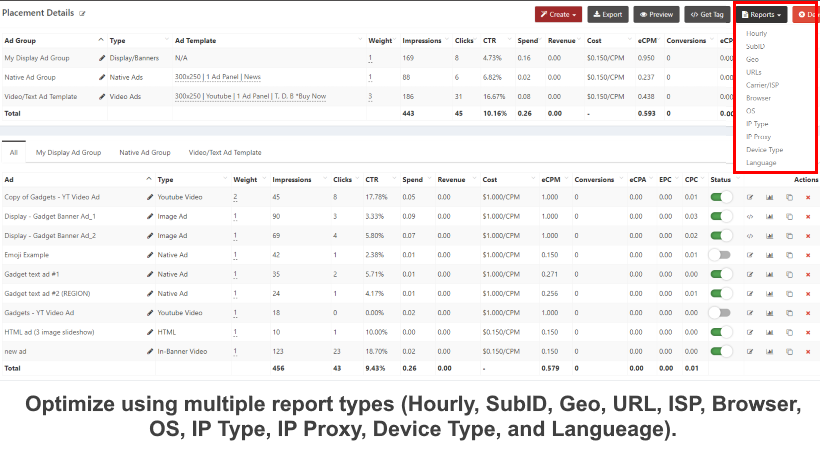This screenshot has height=450, width=820.
Task: Switch to Video/Text Ad Template tab
Action: click(225, 153)
